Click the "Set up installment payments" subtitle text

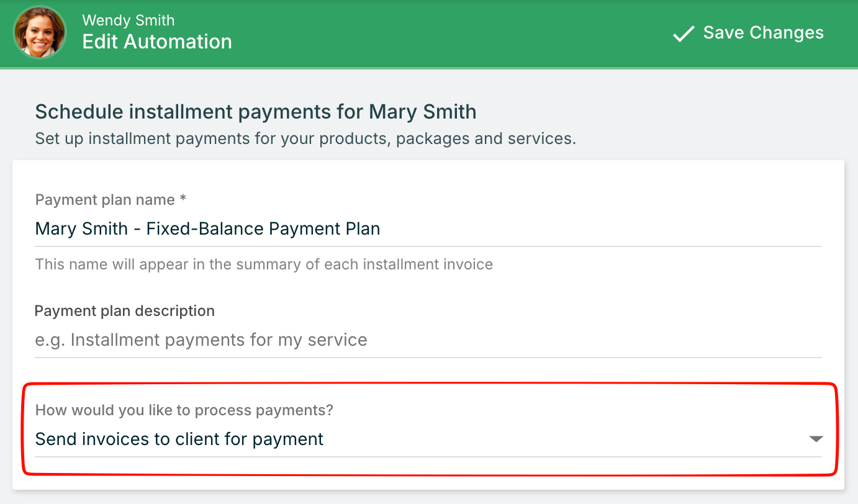point(305,138)
